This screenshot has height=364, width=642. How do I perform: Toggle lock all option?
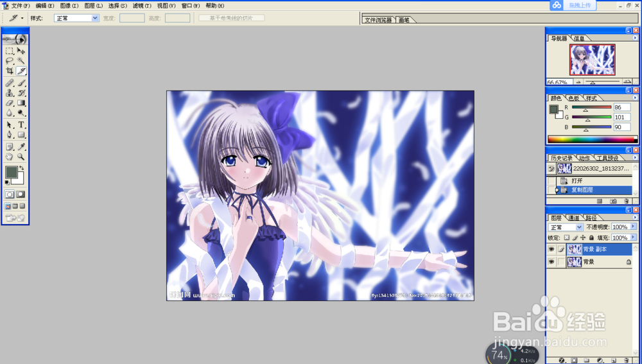(x=591, y=238)
